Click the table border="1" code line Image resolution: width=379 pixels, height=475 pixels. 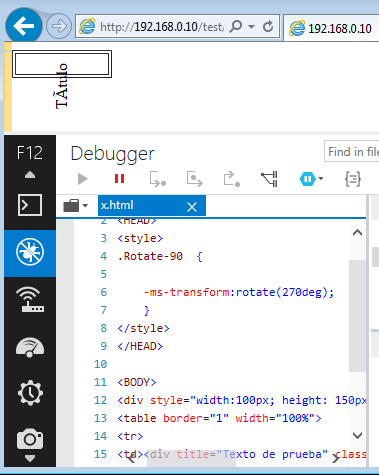(x=219, y=418)
